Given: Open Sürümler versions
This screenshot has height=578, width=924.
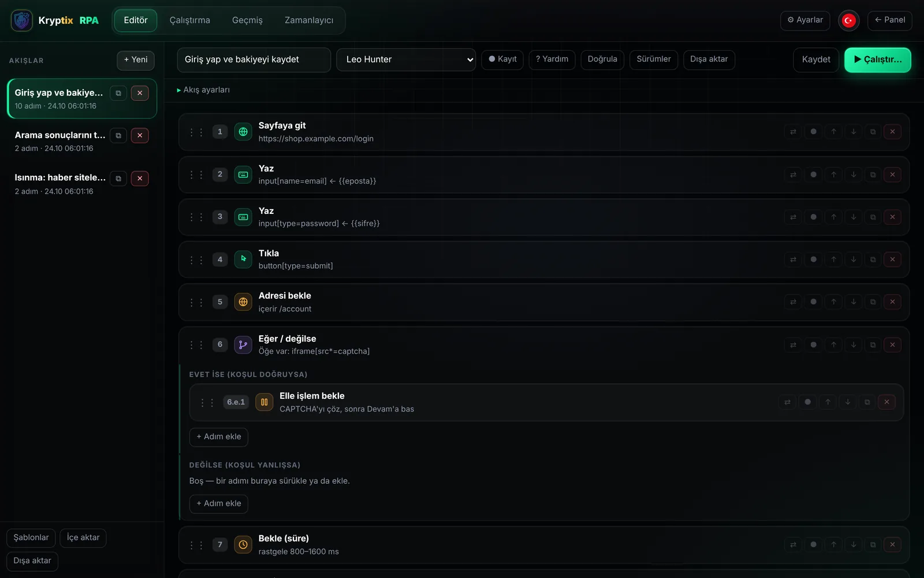Looking at the screenshot, I should click(x=654, y=60).
